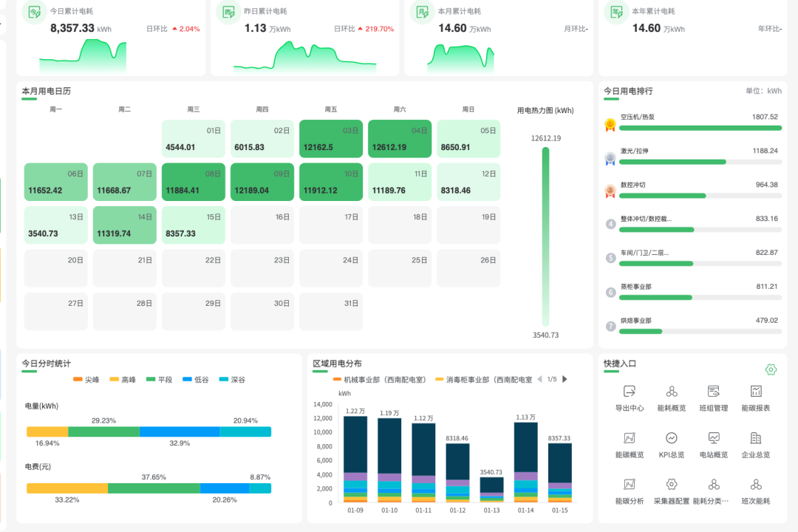Click the heat map gradient scale bar
Image resolution: width=798 pixels, height=532 pixels.
545,236
